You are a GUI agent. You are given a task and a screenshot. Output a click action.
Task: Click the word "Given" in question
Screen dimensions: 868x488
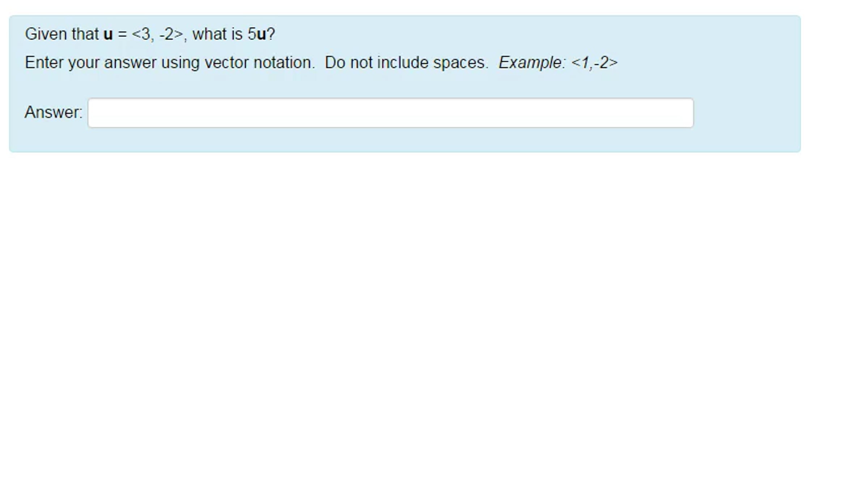pos(46,34)
